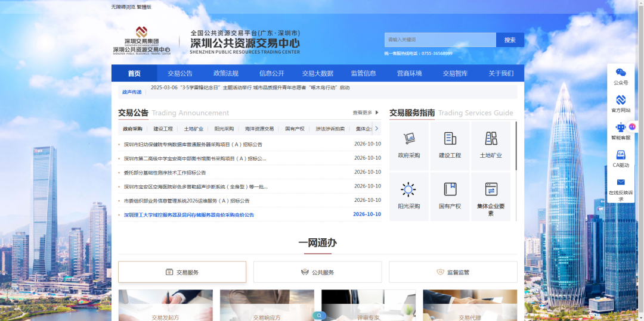Open the 3·5学雷锋纪念日 news headline
644x321 pixels.
[x=250, y=88]
